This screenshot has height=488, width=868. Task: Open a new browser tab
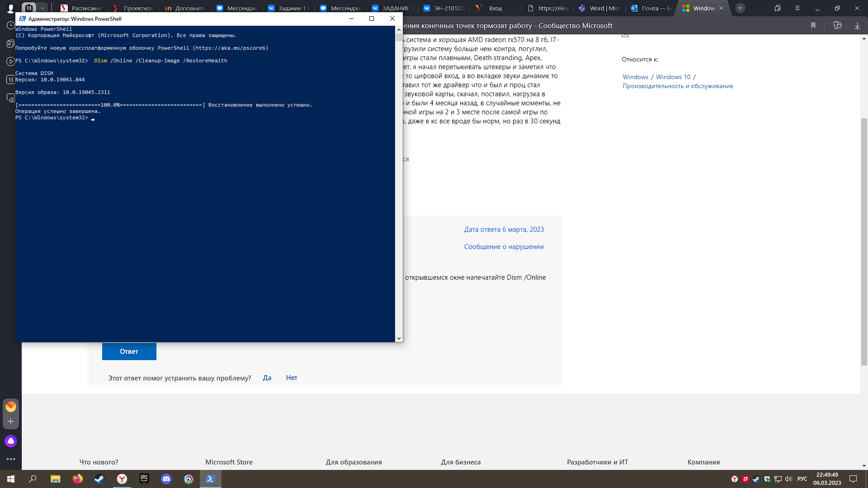(740, 8)
